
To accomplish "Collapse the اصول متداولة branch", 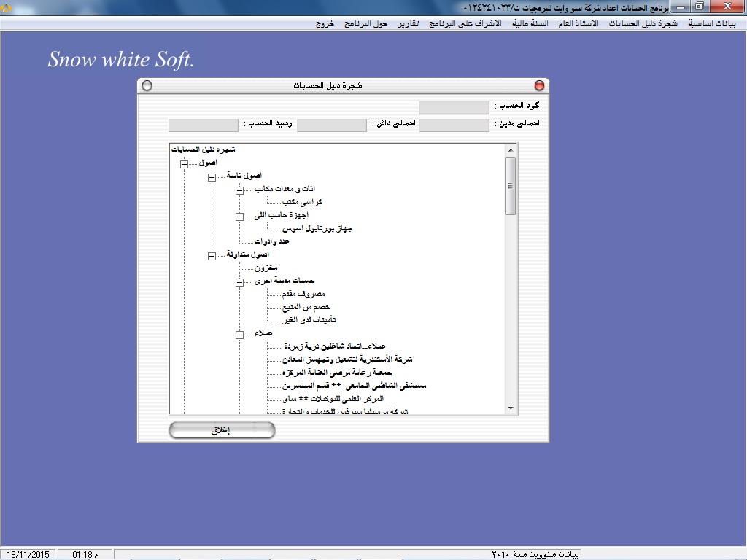I will (212, 255).
